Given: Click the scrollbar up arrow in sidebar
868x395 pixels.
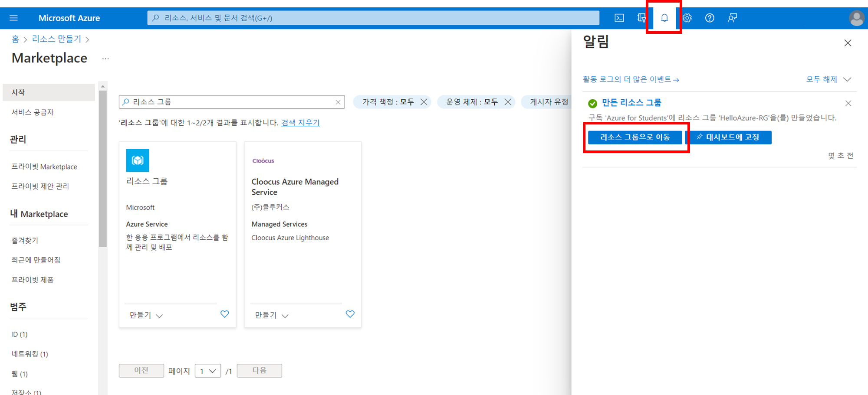Looking at the screenshot, I should pos(103,86).
